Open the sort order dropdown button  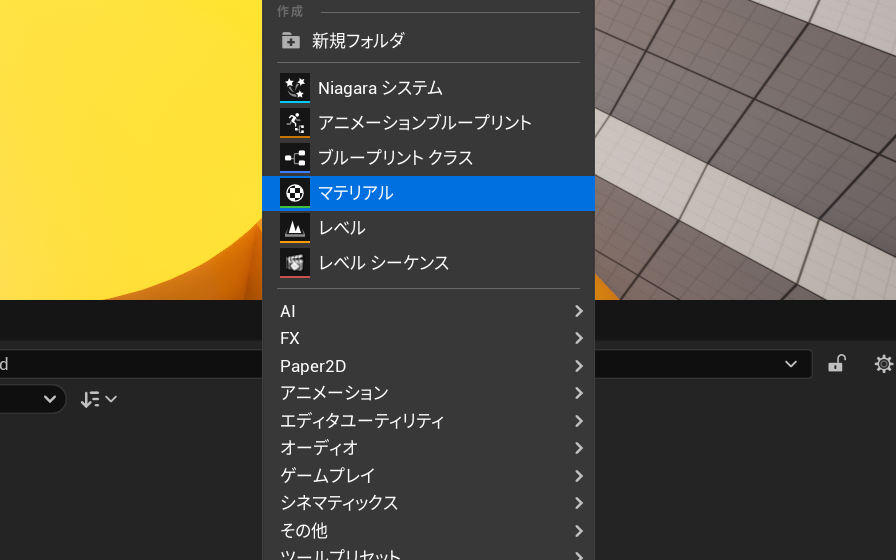[99, 399]
